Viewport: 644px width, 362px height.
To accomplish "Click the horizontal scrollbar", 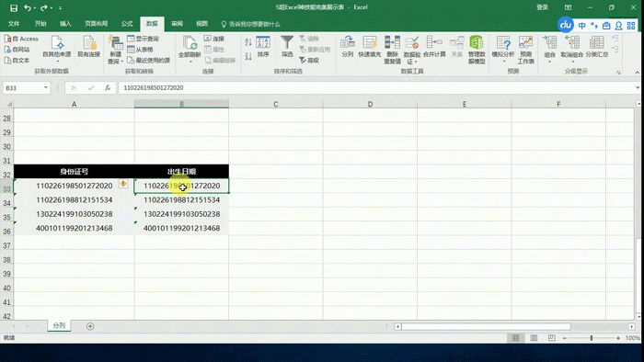I will [x=486, y=327].
